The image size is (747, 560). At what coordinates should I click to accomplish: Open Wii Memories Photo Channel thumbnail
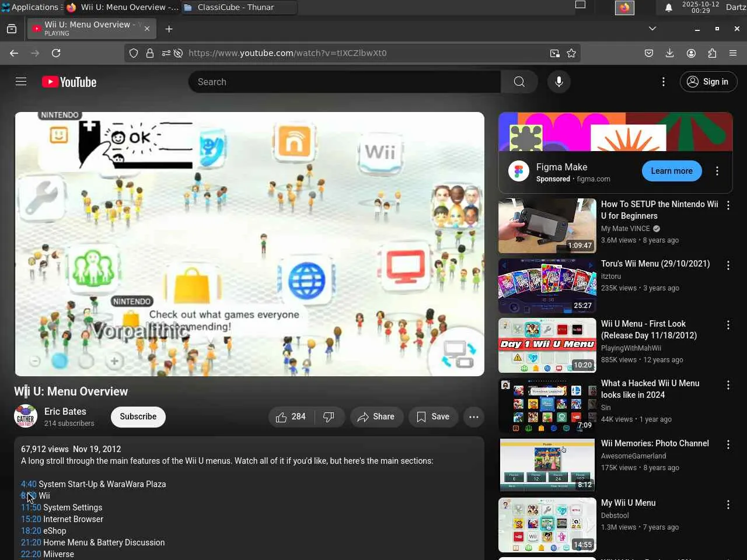coord(547,465)
